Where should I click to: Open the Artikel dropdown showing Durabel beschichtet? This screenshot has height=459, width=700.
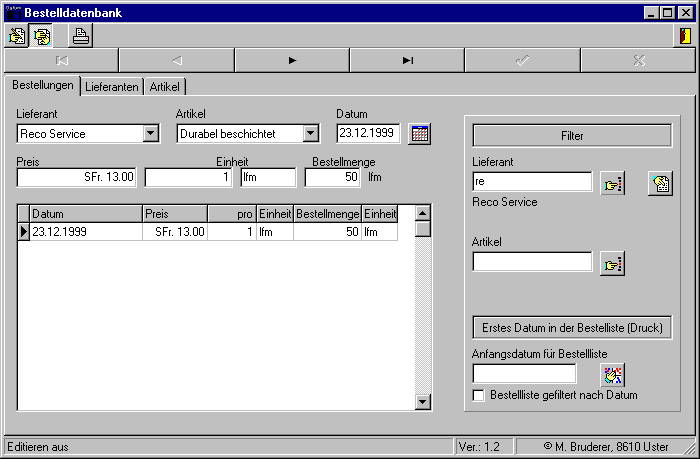click(311, 133)
